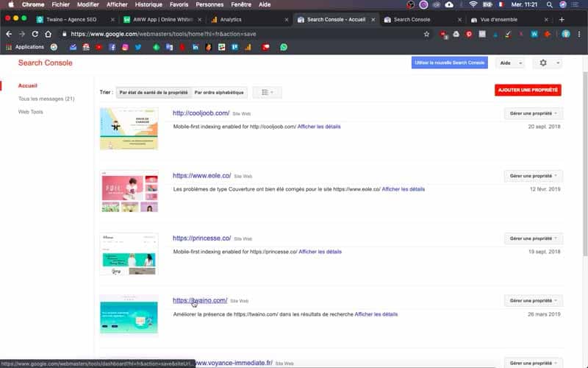The image size is (588, 368).
Task: Open 'Gérer une propriété' for voyance-immediate.fr
Action: pyautogui.click(x=534, y=363)
